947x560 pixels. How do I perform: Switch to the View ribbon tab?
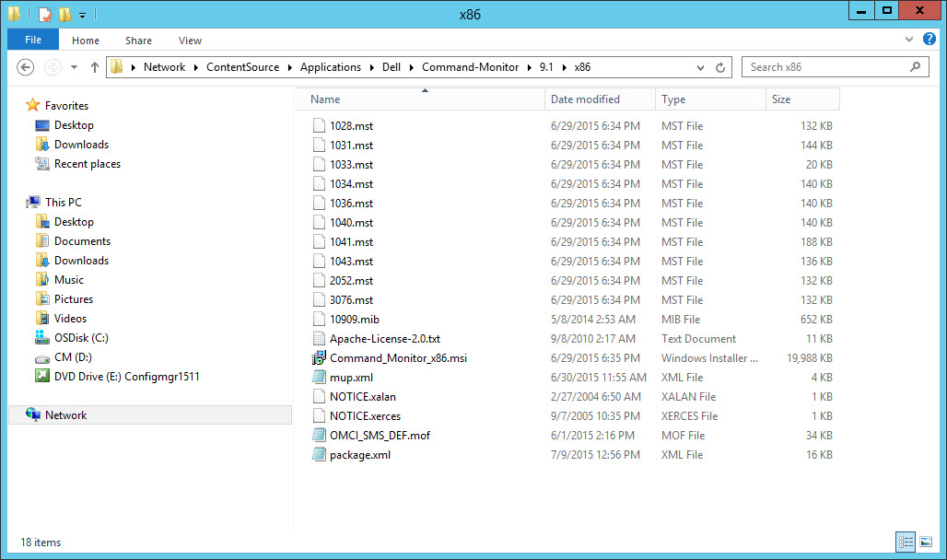(190, 41)
